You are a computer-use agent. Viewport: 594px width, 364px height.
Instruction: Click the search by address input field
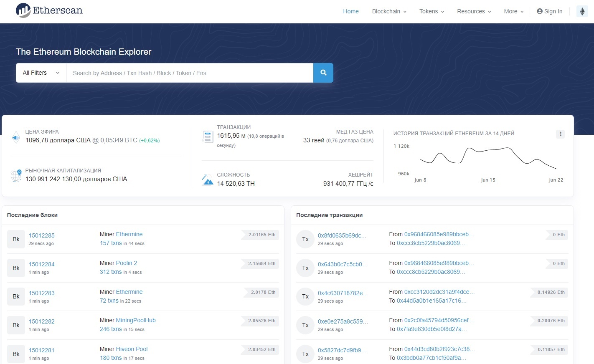coord(190,73)
